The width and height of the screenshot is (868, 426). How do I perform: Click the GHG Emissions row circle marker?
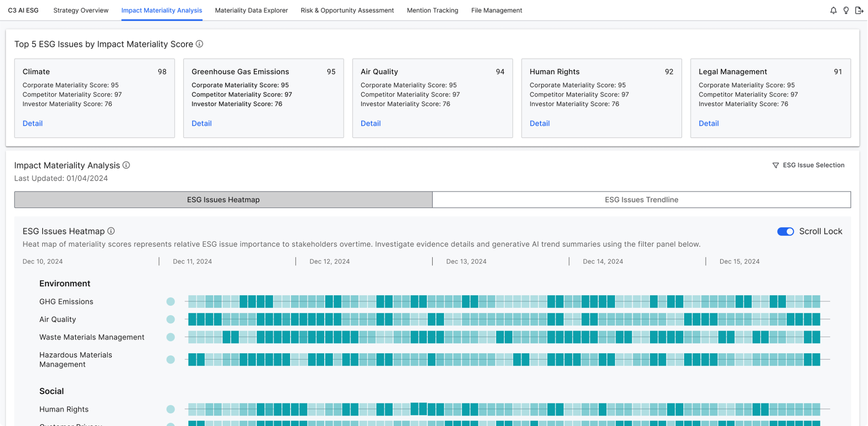click(171, 302)
